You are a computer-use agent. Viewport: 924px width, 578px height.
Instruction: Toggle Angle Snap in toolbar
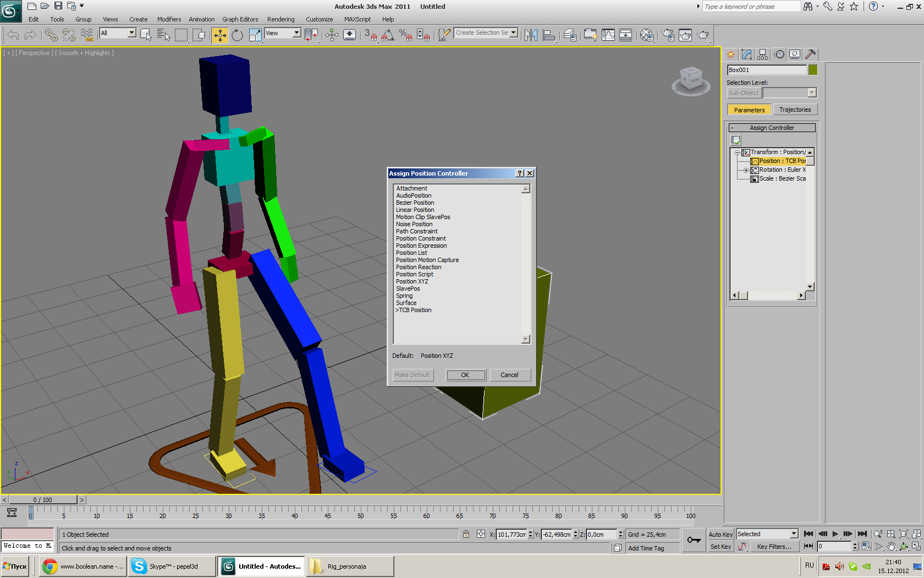pyautogui.click(x=388, y=35)
